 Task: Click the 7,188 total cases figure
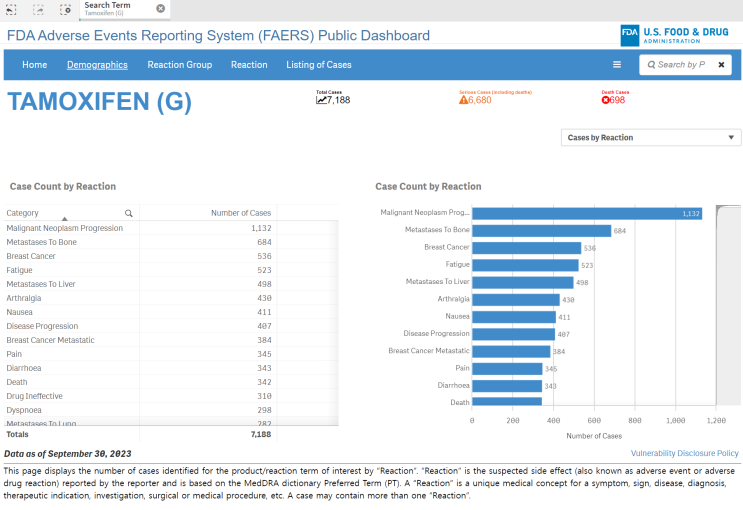click(x=338, y=100)
